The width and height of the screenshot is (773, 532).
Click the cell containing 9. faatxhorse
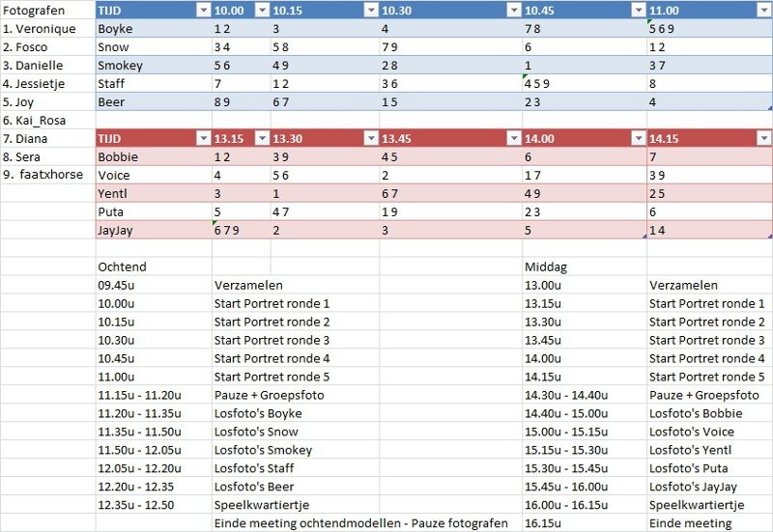pos(47,175)
